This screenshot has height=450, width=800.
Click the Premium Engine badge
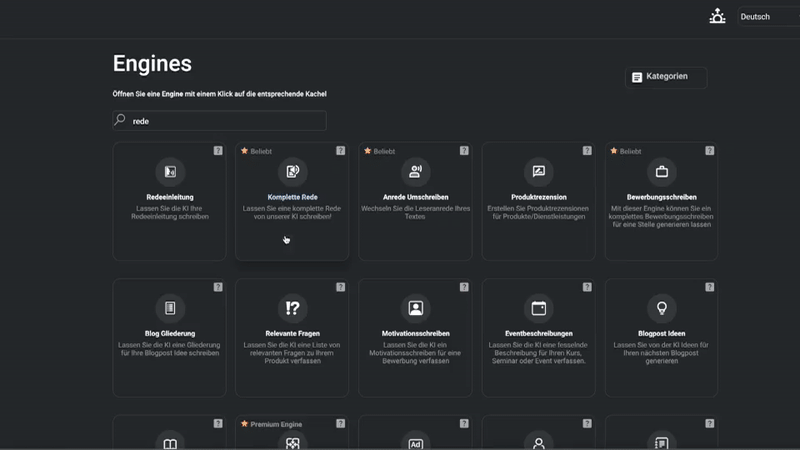(271, 424)
